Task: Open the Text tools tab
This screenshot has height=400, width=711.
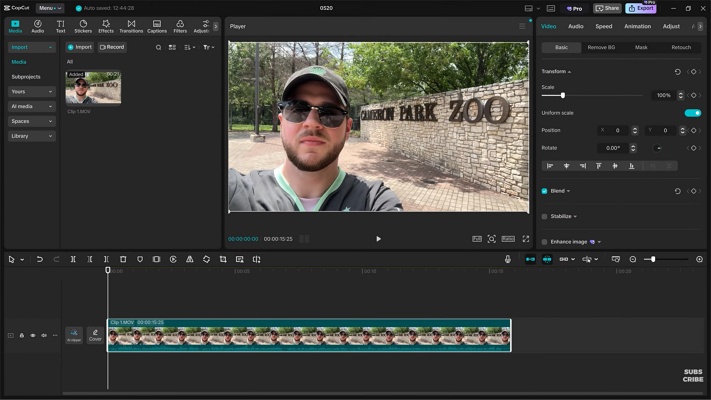Action: click(x=60, y=26)
